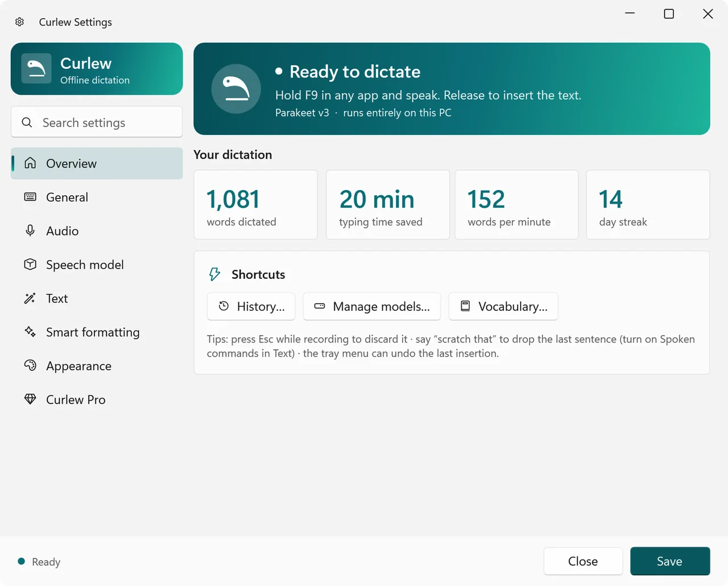This screenshot has width=728, height=586.
Task: Click the Curlew Settings window title
Action: [x=75, y=22]
